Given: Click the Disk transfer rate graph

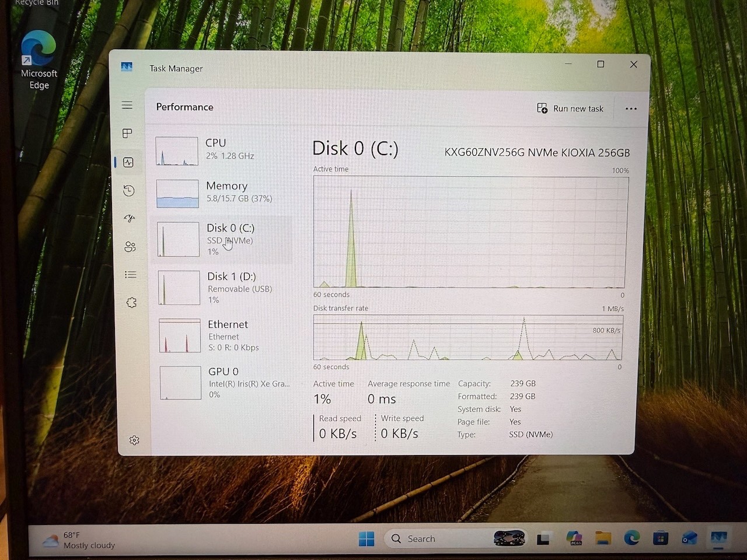Looking at the screenshot, I should click(x=468, y=338).
